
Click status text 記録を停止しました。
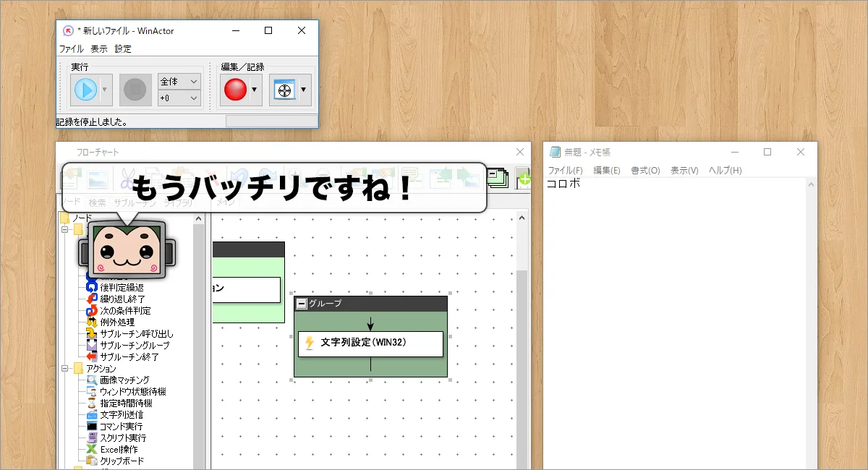93,121
